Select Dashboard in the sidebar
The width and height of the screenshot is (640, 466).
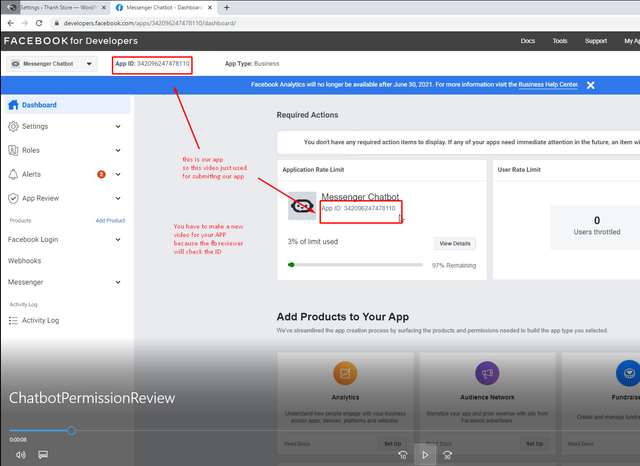67,105
